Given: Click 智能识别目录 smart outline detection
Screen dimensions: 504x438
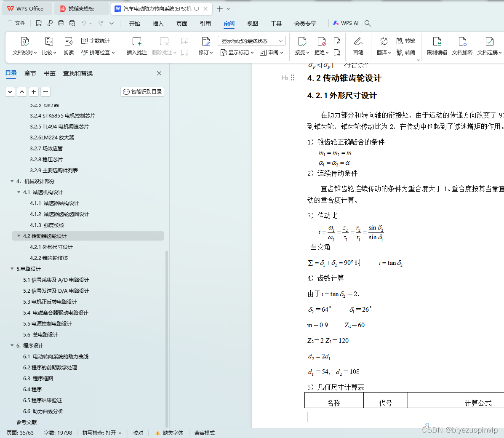Looking at the screenshot, I should (x=142, y=92).
